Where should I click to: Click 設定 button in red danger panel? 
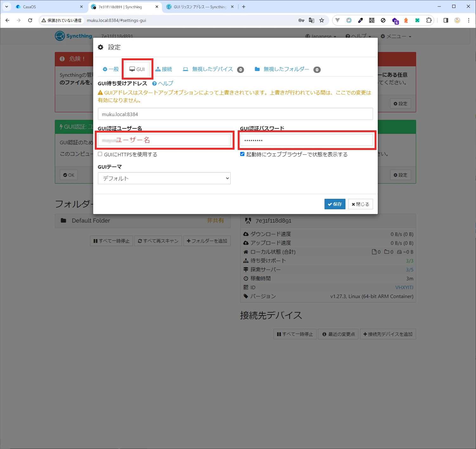tap(400, 104)
